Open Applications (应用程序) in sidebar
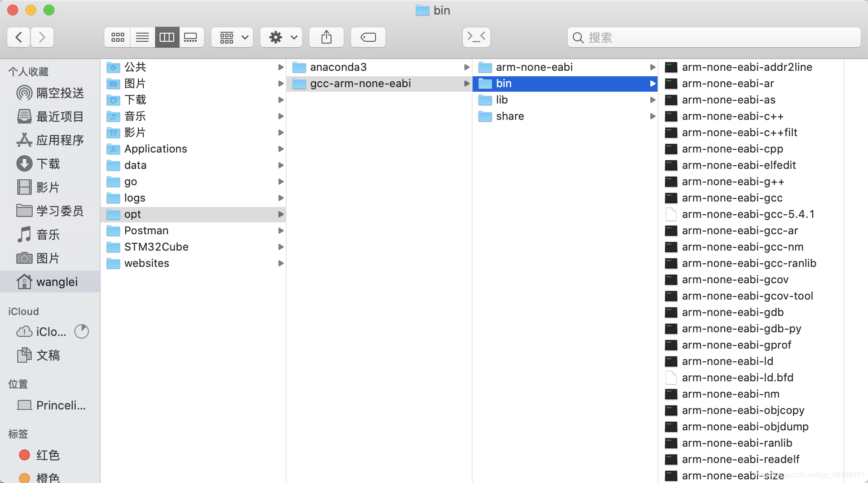Screen dimensions: 868x483 pos(50,140)
